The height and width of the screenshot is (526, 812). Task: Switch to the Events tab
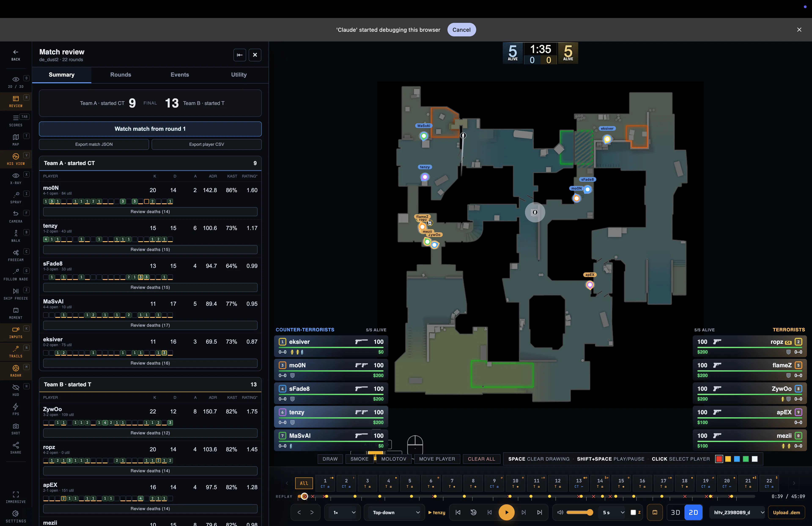[180, 75]
